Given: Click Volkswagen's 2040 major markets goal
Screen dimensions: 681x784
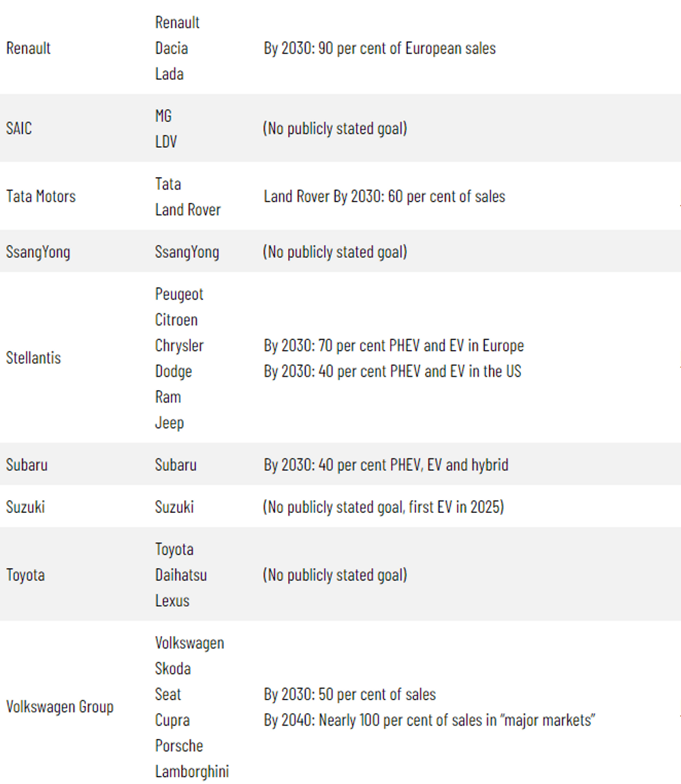Looking at the screenshot, I should click(430, 720).
